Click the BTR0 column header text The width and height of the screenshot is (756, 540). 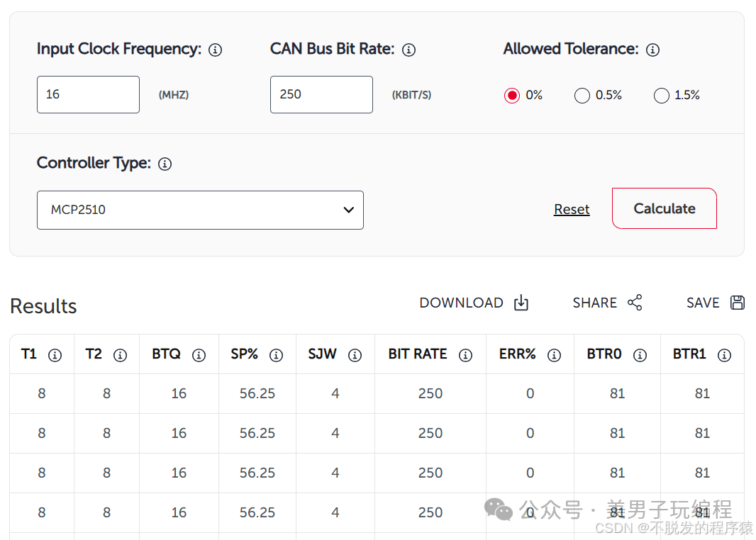(604, 354)
